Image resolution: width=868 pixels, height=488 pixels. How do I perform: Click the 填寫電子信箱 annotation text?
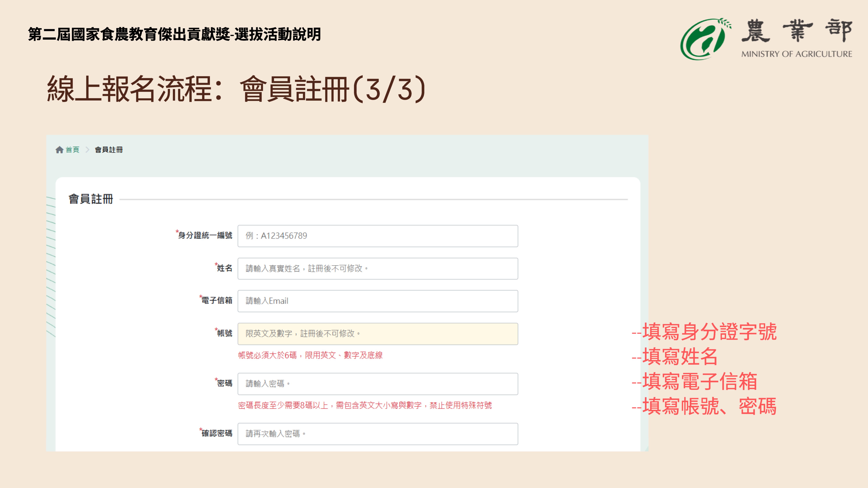(694, 381)
